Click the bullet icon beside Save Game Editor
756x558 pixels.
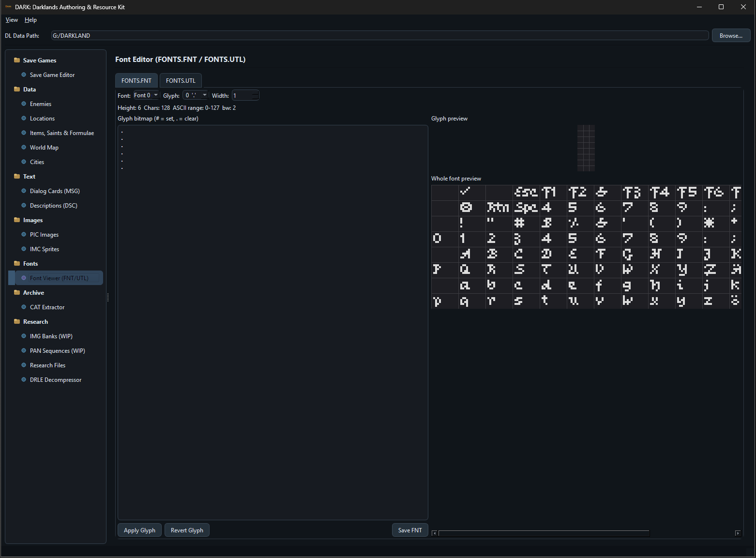pyautogui.click(x=24, y=75)
